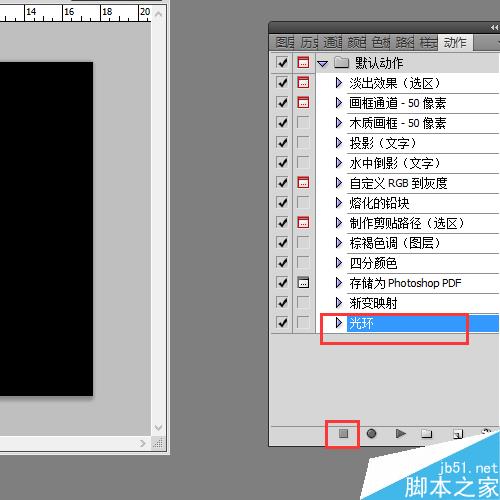Expand the 棕褐色调（图层） action
This screenshot has height=500, width=500.
[x=339, y=243]
